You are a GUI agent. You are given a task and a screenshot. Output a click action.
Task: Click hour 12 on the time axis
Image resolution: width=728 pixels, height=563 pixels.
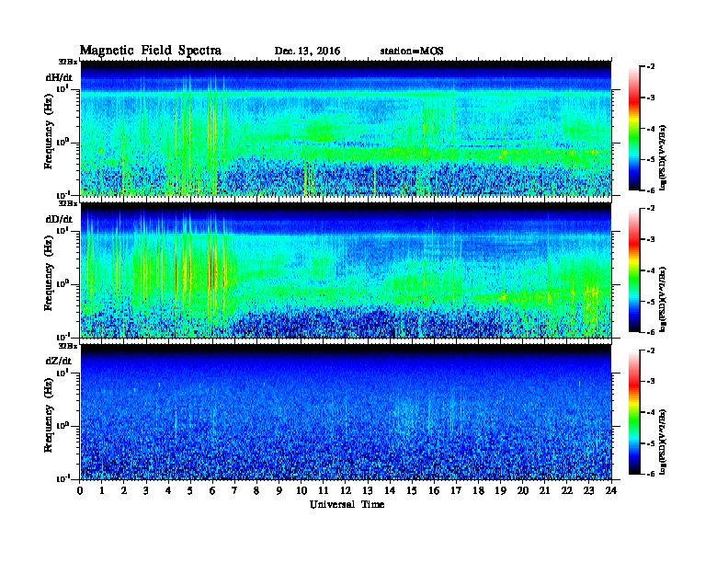[346, 491]
